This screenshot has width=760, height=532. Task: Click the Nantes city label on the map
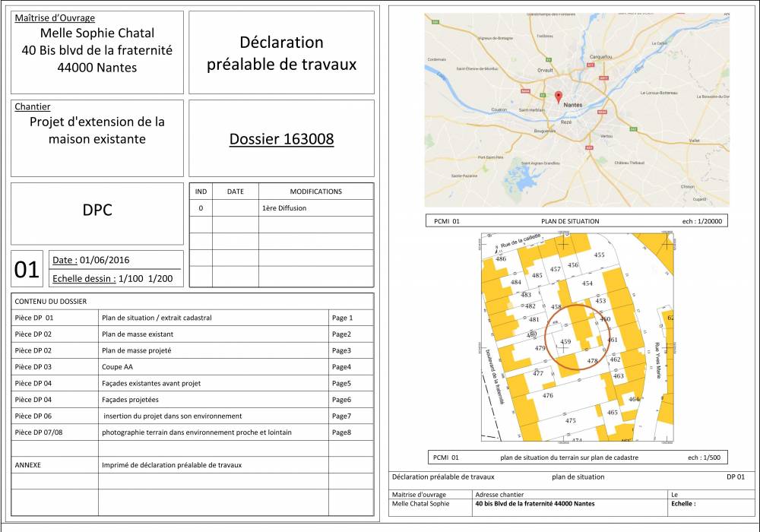[572, 105]
